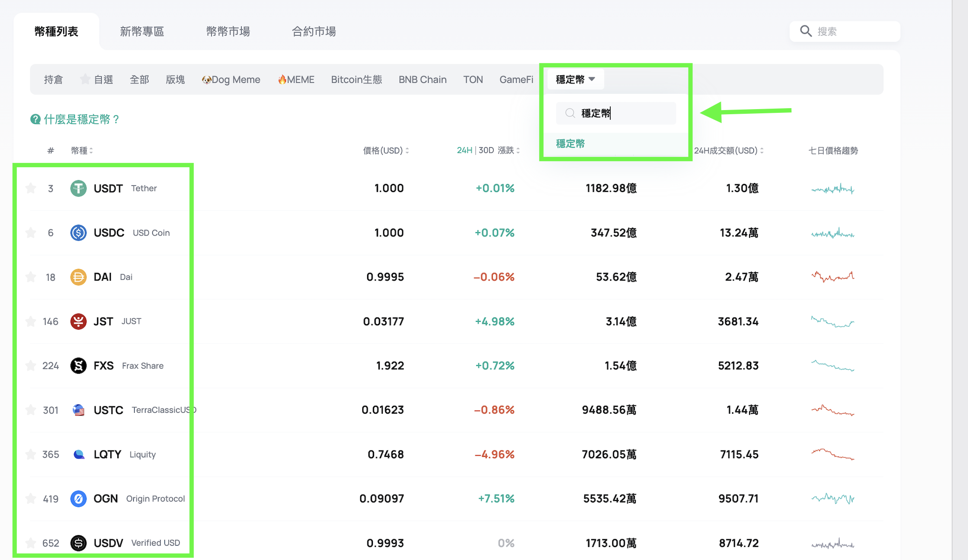
Task: Click USTC change -0.86%
Action: (494, 410)
